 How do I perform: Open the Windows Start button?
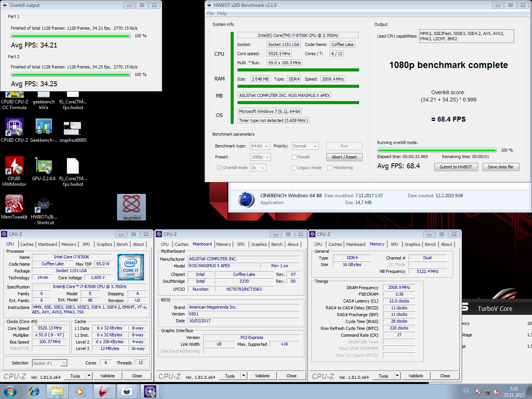click(x=10, y=391)
